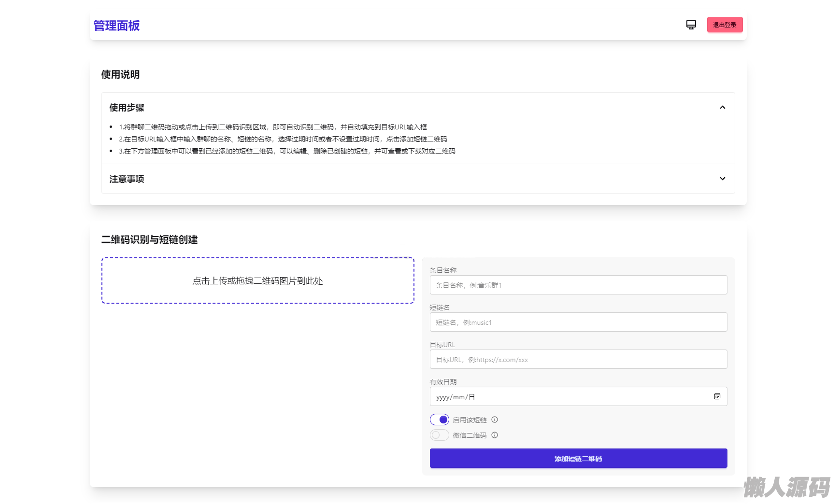The image size is (840, 504).
Task: Click the 注意事项 accordion heading
Action: click(x=127, y=179)
